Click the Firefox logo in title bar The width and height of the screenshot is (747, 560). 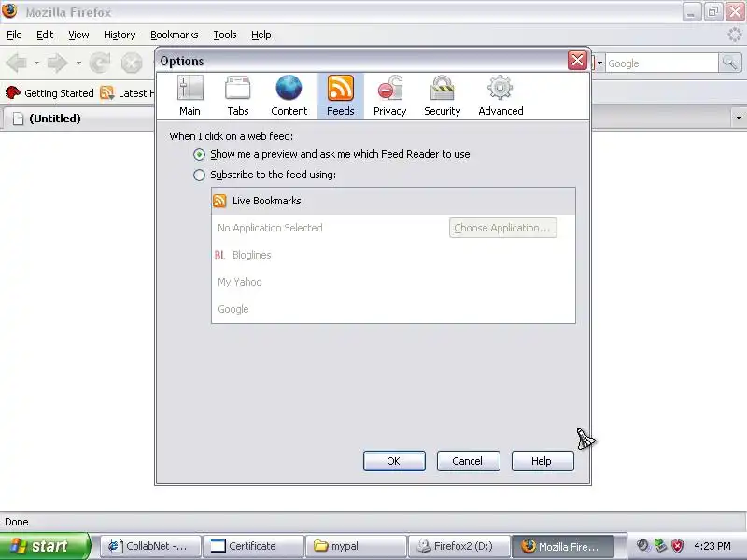pyautogui.click(x=9, y=11)
